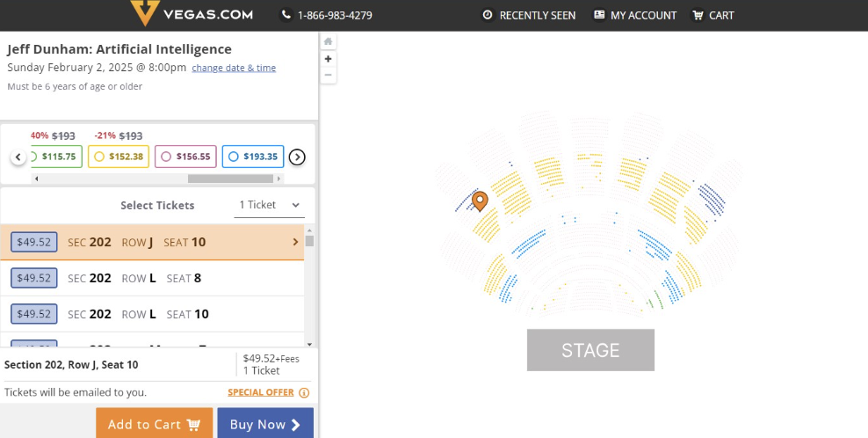Click the Recently Seen clock icon

coord(487,15)
